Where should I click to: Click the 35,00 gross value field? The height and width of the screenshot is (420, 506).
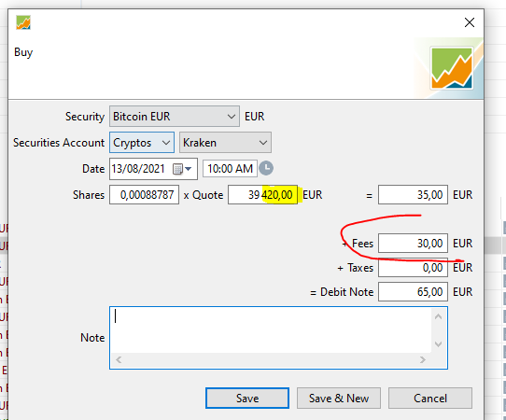click(413, 194)
